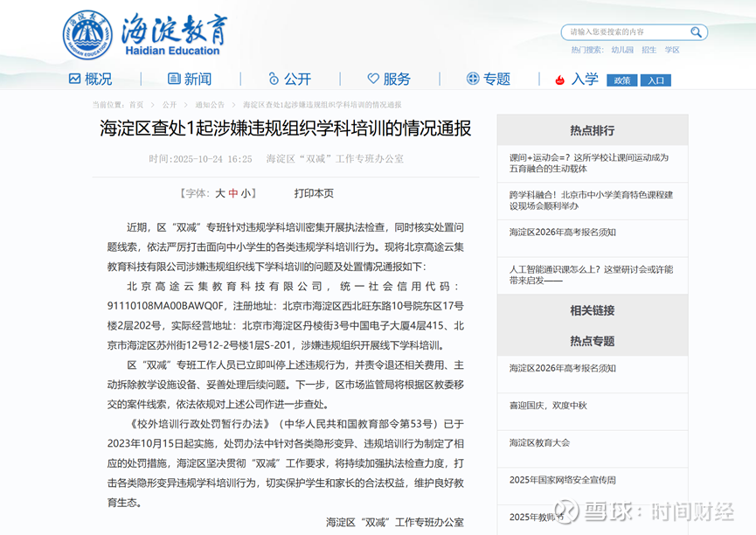756x535 pixels.
Task: Open 海淀区教育大会 topic
Action: click(539, 442)
